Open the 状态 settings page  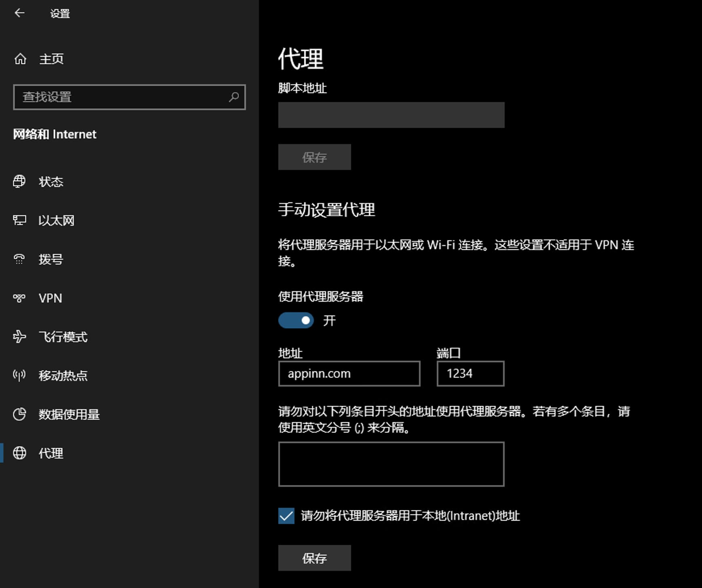(x=129, y=182)
